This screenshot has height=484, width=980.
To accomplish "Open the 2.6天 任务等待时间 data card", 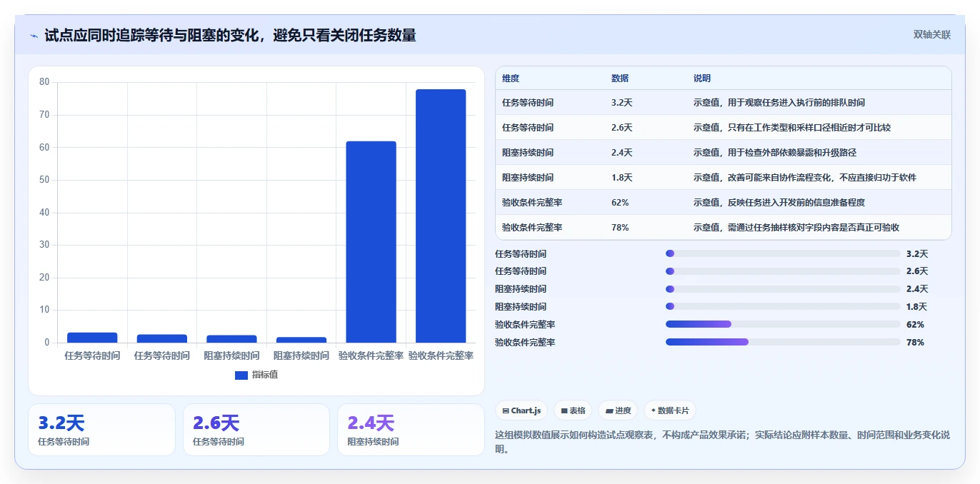I will coord(256,430).
